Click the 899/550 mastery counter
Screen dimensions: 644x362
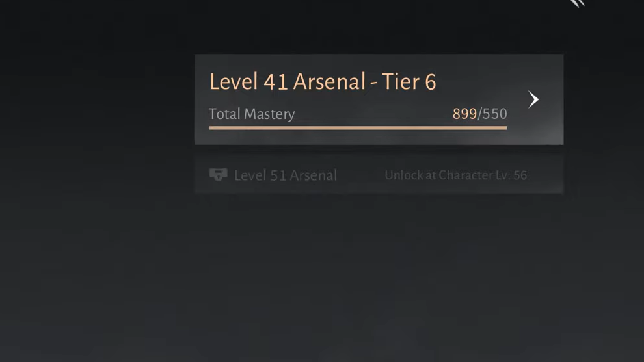coord(479,114)
